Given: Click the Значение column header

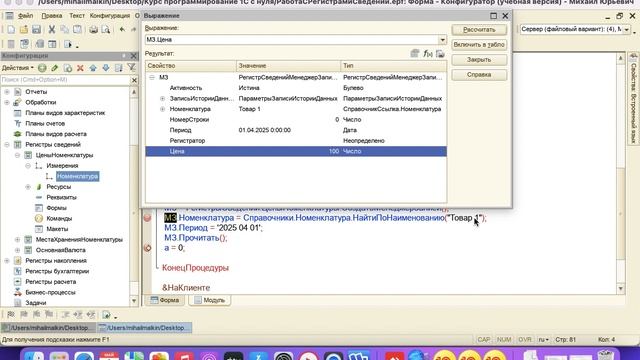Looking at the screenshot, I should click(x=288, y=66).
